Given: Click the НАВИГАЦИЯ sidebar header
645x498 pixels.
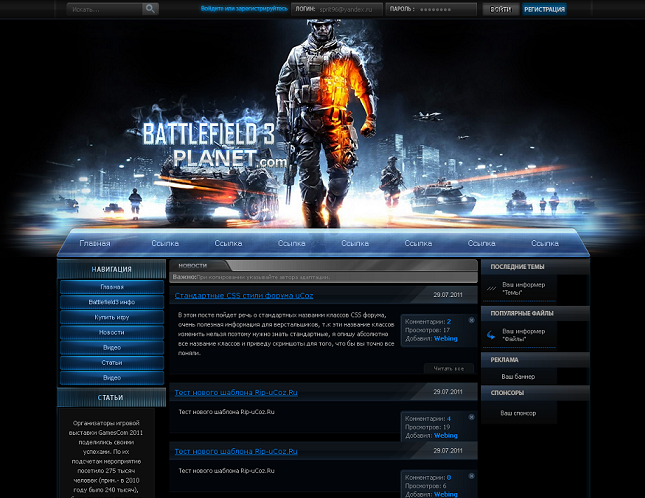Looking at the screenshot, I should click(111, 269).
